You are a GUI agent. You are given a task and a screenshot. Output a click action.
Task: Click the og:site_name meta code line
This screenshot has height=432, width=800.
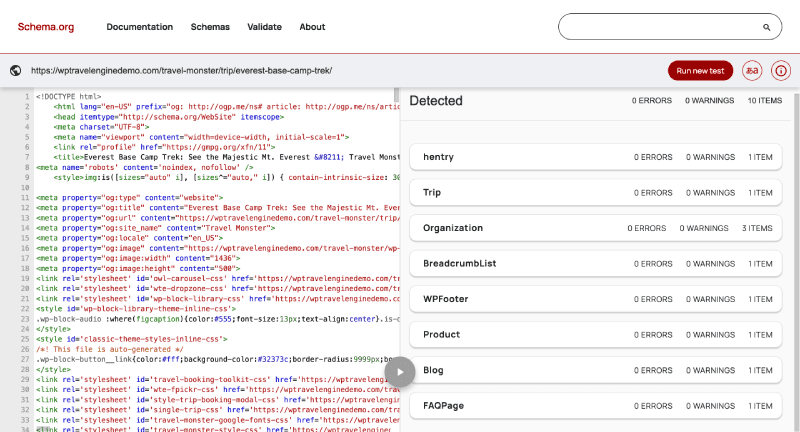(x=156, y=228)
